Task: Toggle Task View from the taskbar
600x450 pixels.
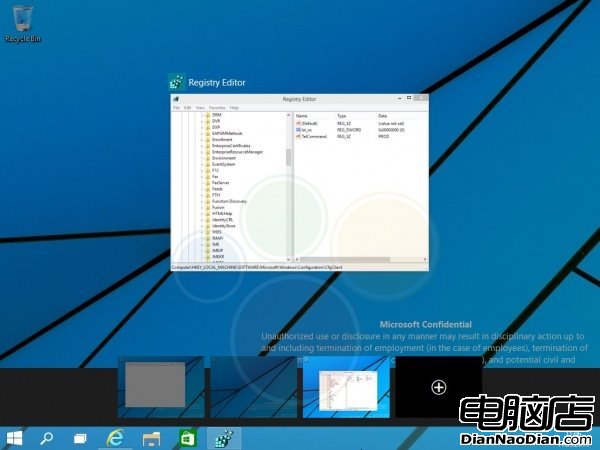Action: (x=80, y=438)
